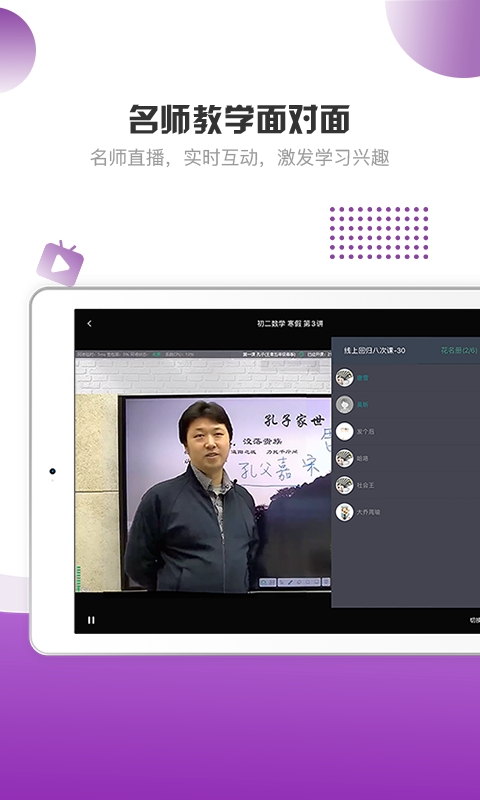The height and width of the screenshot is (800, 480).
Task: Select the 线上回归八次课-30 tab
Action: tap(375, 351)
